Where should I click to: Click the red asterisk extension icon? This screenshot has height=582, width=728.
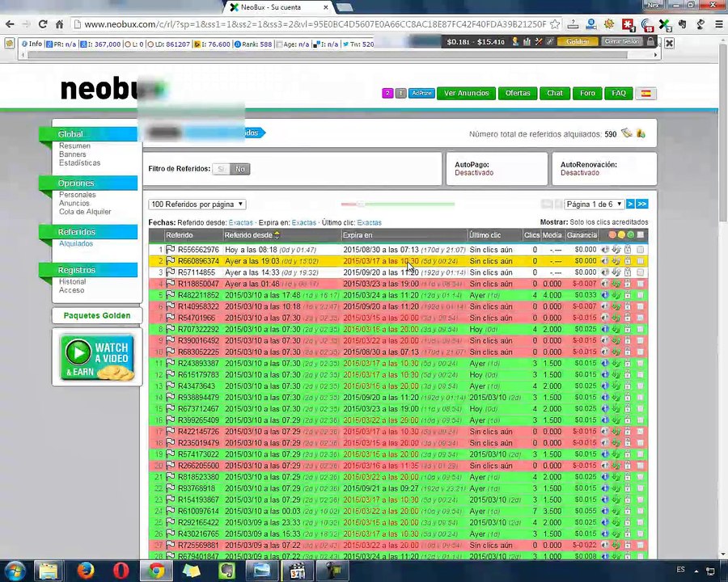(628, 24)
